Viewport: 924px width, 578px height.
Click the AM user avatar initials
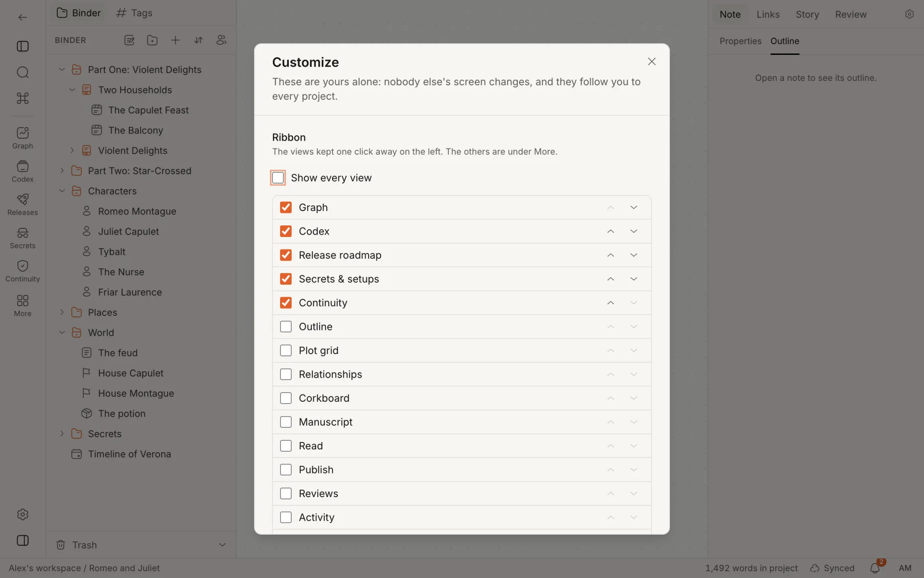pyautogui.click(x=905, y=568)
